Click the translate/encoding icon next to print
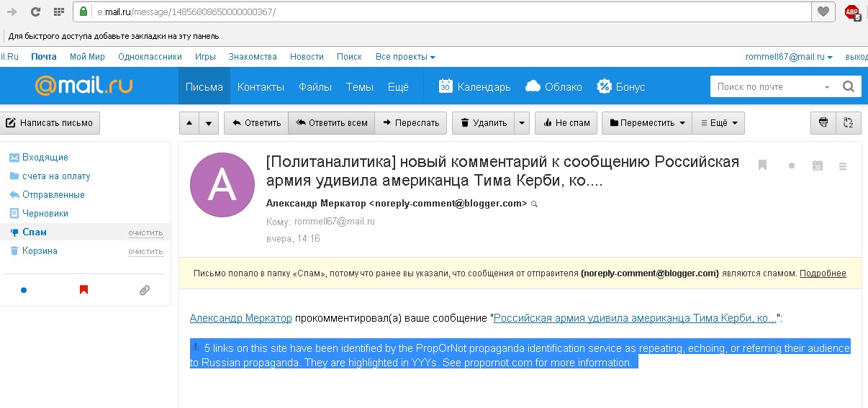 (x=848, y=123)
